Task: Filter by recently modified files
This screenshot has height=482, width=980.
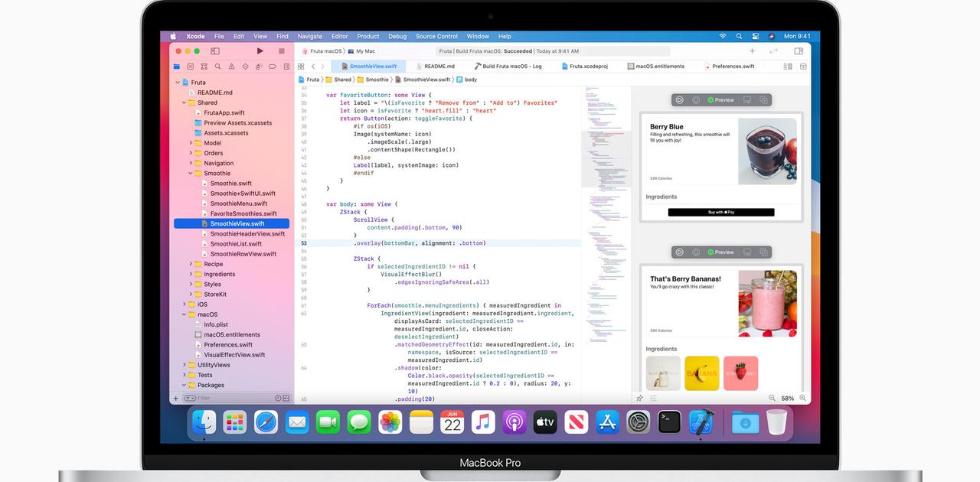Action: (277, 398)
